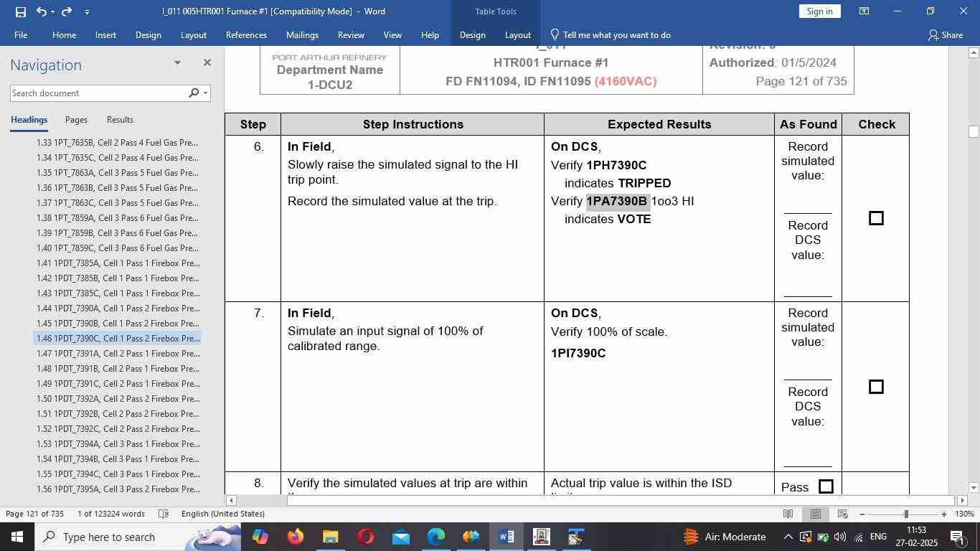980x551 pixels.
Task: Go to heading 1.33 1PT_7635B
Action: point(118,142)
